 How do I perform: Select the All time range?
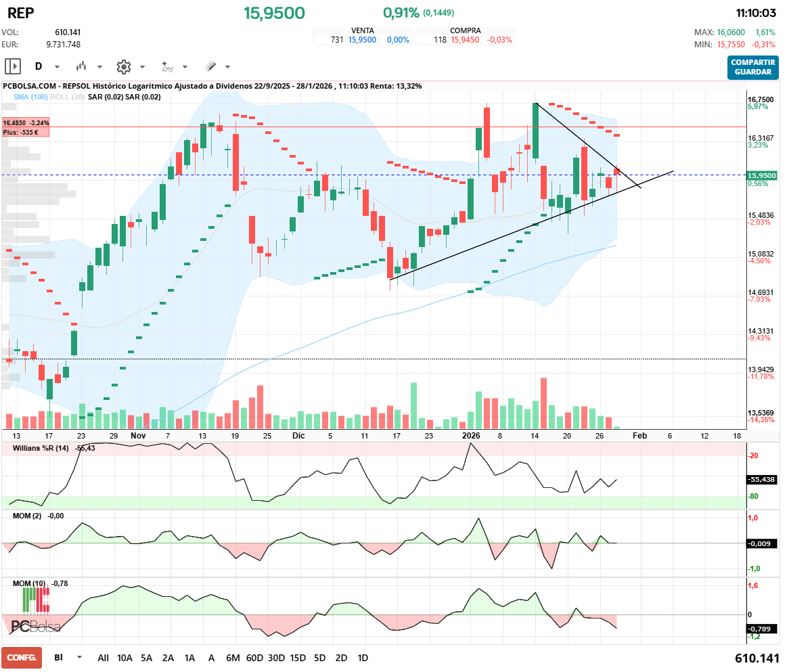103,658
